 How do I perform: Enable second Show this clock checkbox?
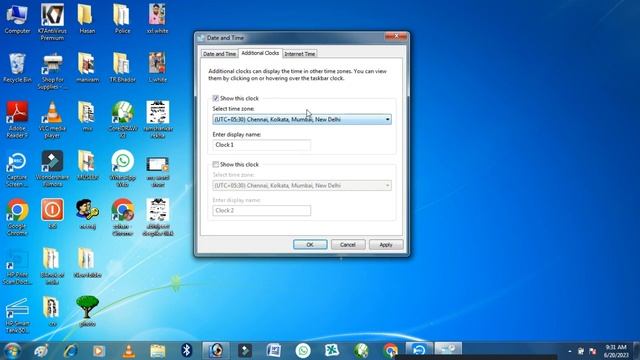point(216,164)
